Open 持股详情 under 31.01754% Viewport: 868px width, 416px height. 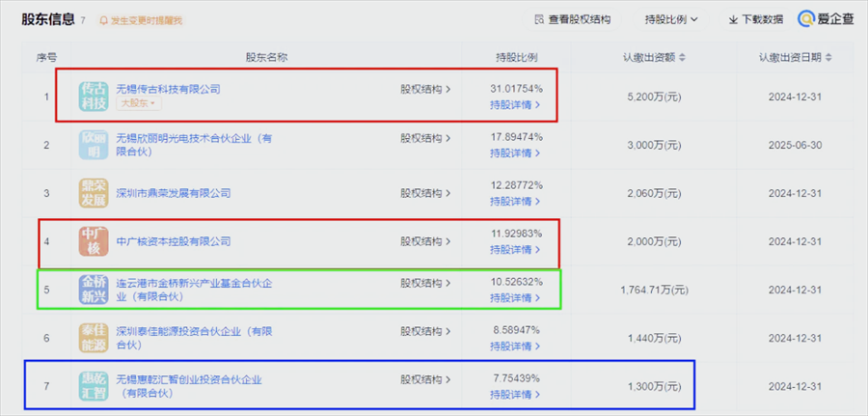[515, 104]
